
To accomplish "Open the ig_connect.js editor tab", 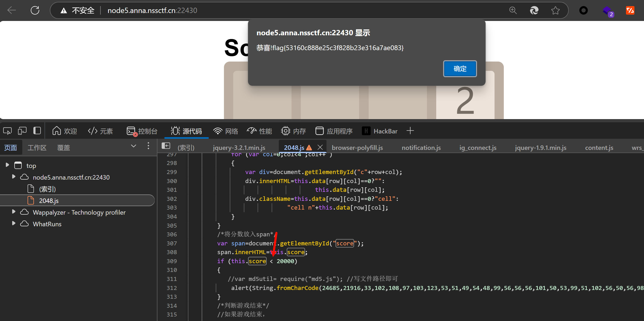I will (478, 148).
